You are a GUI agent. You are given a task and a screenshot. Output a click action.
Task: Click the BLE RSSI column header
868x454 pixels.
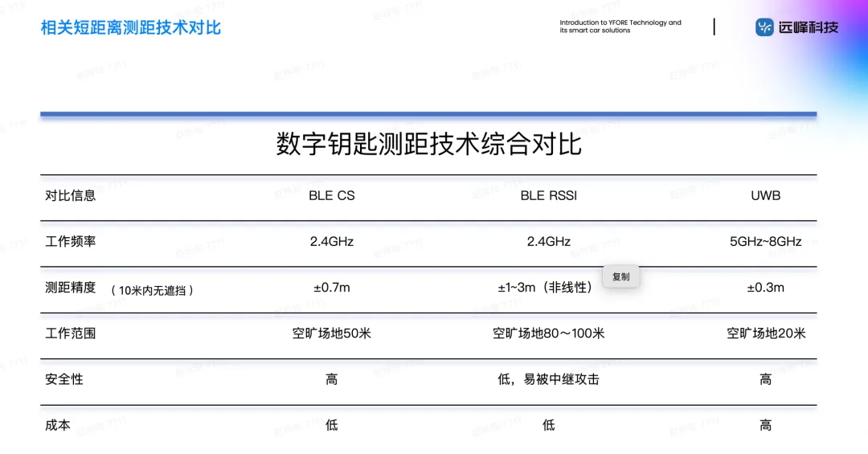[549, 195]
